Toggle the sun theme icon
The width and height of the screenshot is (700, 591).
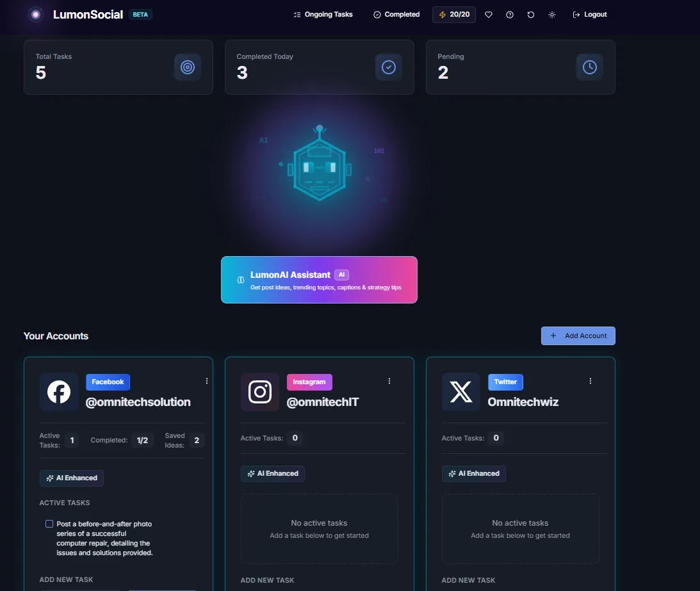point(552,15)
